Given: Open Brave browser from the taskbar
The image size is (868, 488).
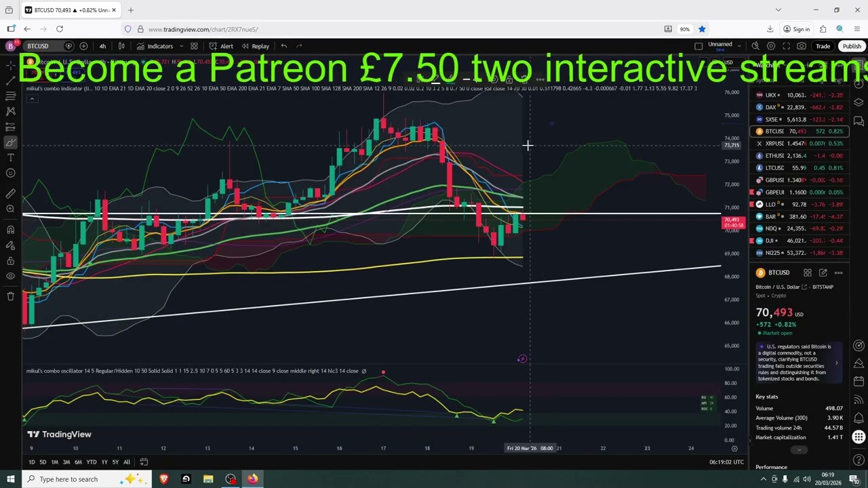Looking at the screenshot, I should [163, 479].
